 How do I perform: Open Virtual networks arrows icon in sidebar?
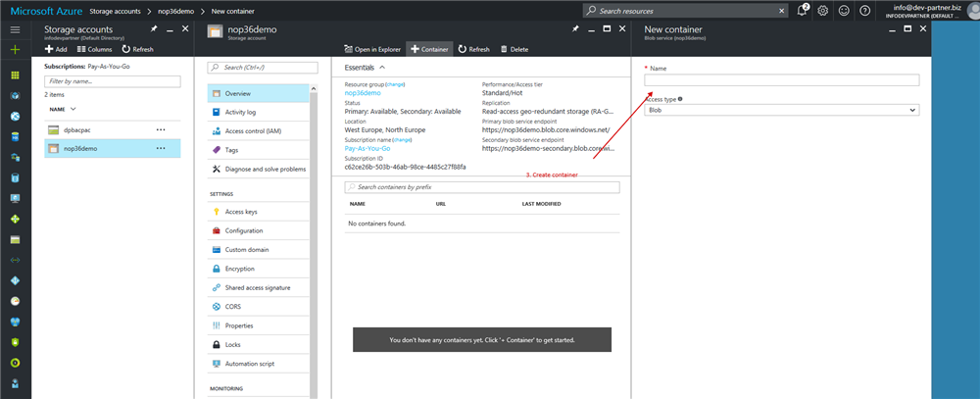pyautogui.click(x=15, y=260)
